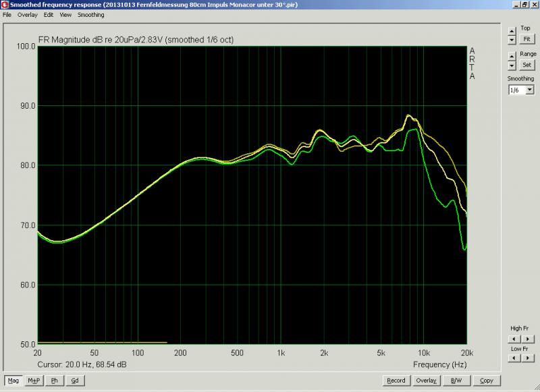Click the 50.0 axis label

pos(26,345)
